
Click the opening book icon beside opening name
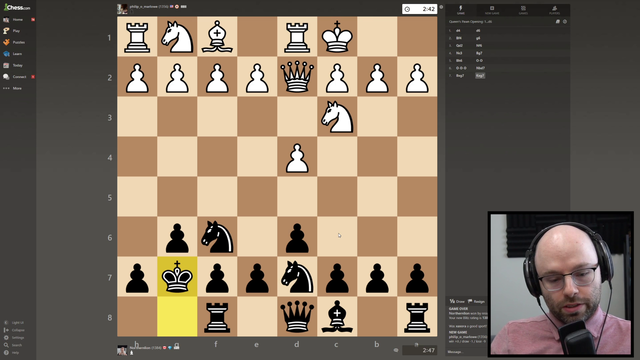click(558, 22)
